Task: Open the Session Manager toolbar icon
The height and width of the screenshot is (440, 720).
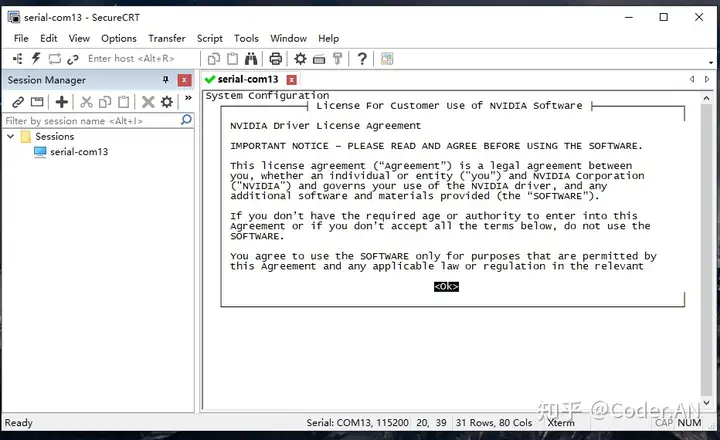Action: (x=17, y=59)
